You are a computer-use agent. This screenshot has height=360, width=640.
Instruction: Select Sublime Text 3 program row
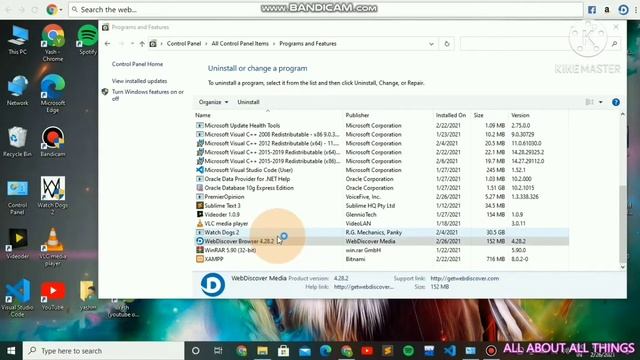pos(381,205)
